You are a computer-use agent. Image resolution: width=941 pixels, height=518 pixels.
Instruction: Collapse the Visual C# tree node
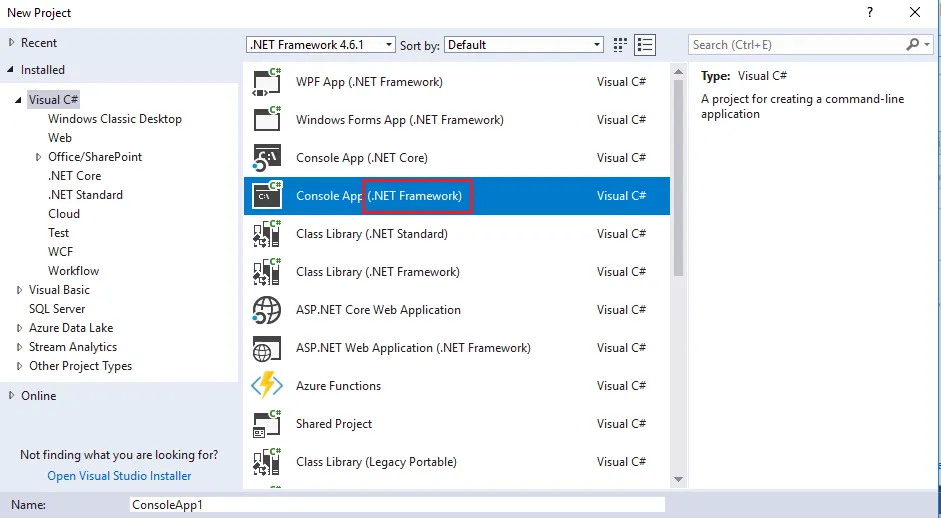[19, 100]
